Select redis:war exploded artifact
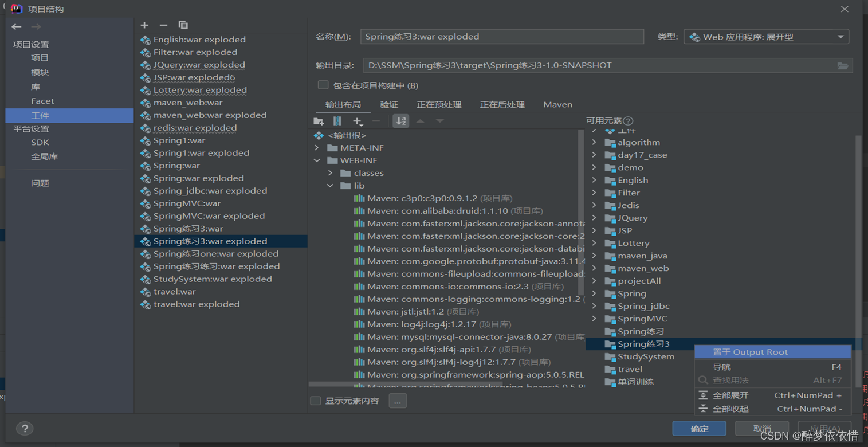 [x=221, y=128]
